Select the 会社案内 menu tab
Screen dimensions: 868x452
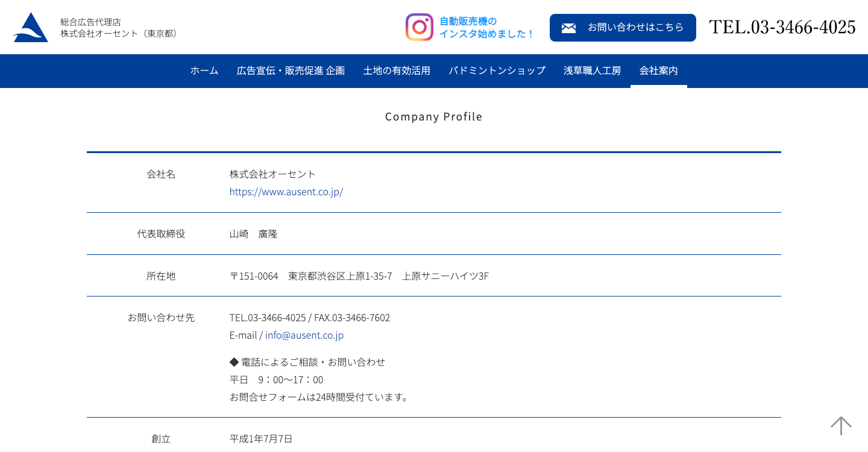(x=658, y=71)
